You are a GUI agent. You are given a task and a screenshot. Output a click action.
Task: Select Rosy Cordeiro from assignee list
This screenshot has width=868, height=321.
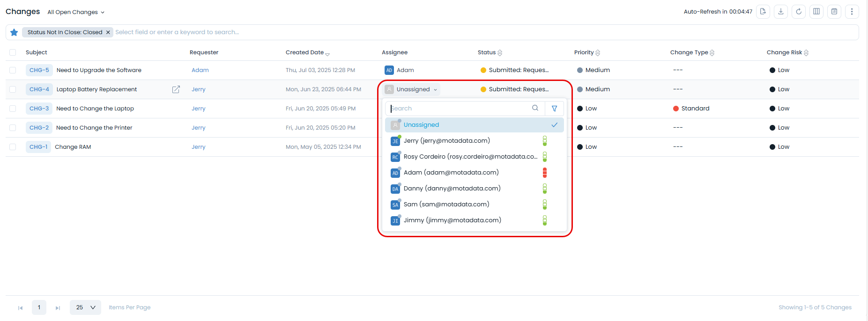coord(470,157)
